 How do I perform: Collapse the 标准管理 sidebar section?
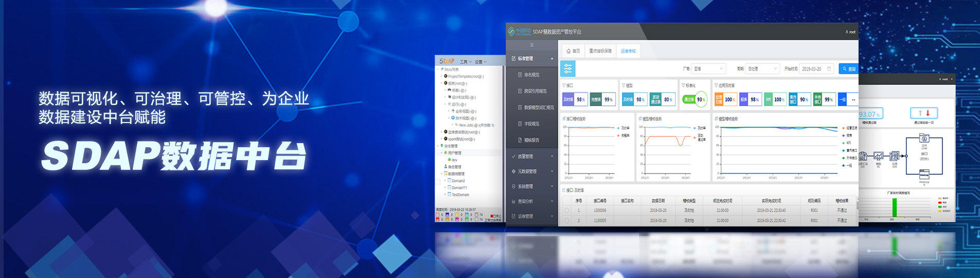[532, 59]
